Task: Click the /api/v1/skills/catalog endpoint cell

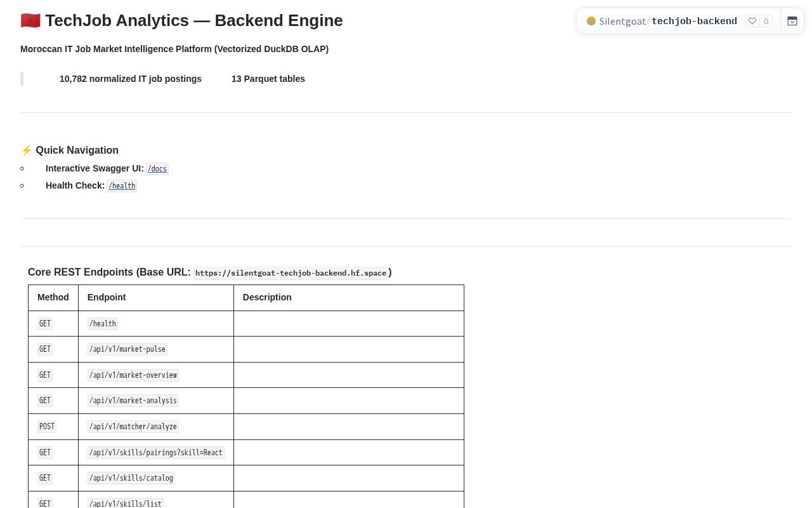Action: 156,478
